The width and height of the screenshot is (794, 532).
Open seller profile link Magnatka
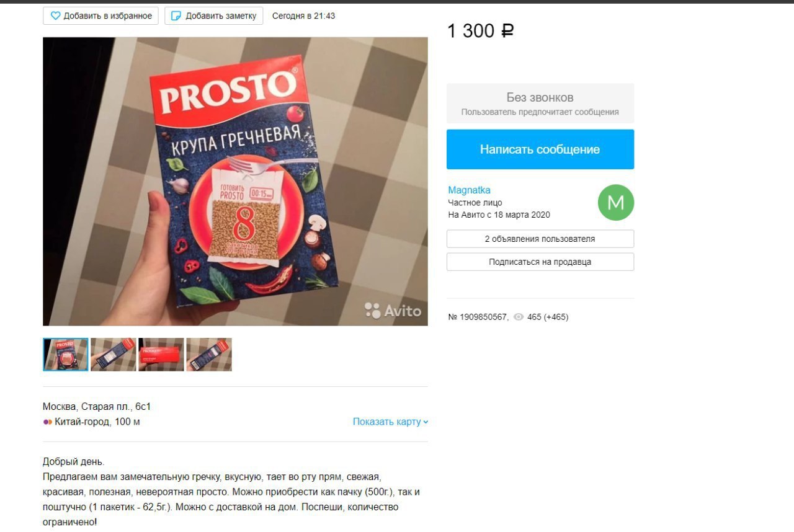469,190
